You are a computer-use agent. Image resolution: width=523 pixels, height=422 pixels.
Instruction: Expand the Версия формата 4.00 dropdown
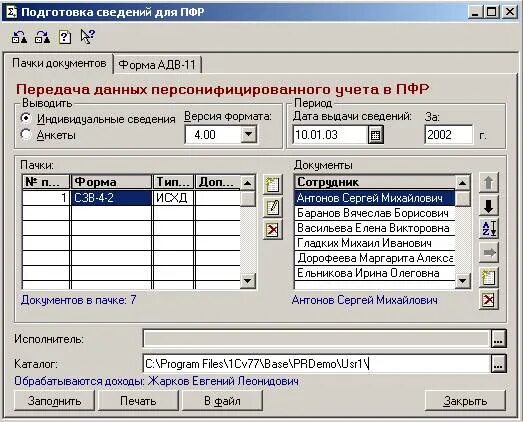coord(248,135)
